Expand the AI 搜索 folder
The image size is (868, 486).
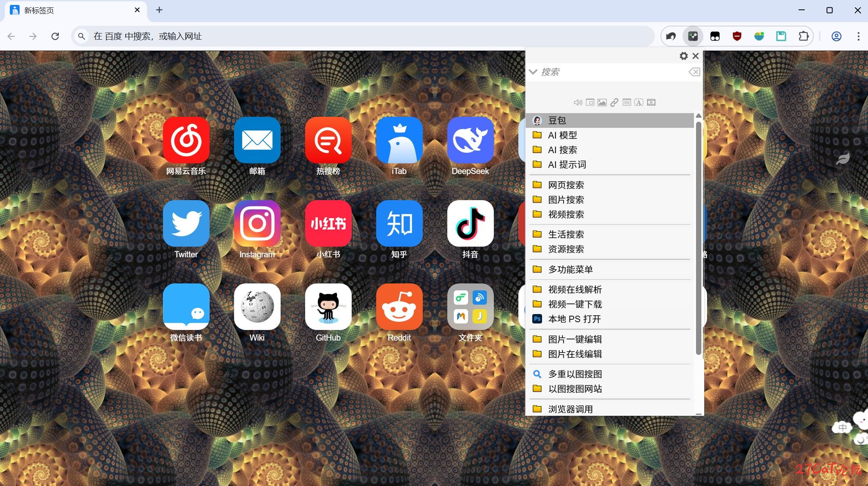pos(610,150)
